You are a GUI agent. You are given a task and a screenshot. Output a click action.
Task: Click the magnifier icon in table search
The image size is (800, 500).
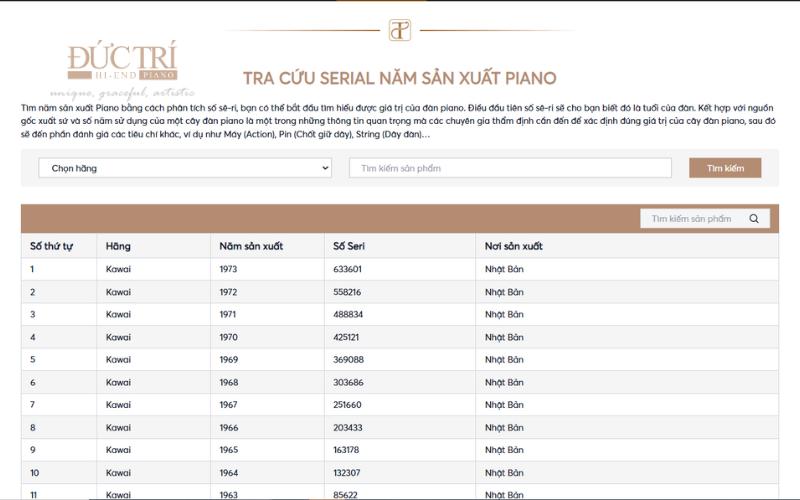(x=754, y=218)
